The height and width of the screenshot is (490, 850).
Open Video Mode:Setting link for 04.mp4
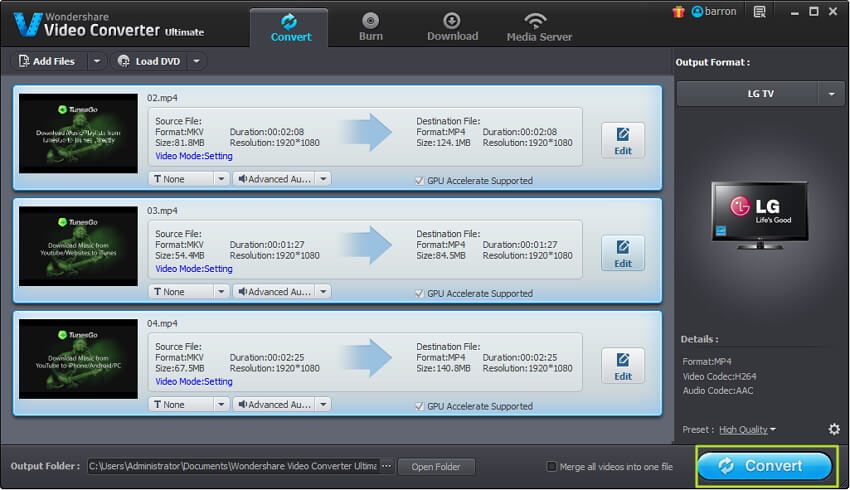coord(194,382)
